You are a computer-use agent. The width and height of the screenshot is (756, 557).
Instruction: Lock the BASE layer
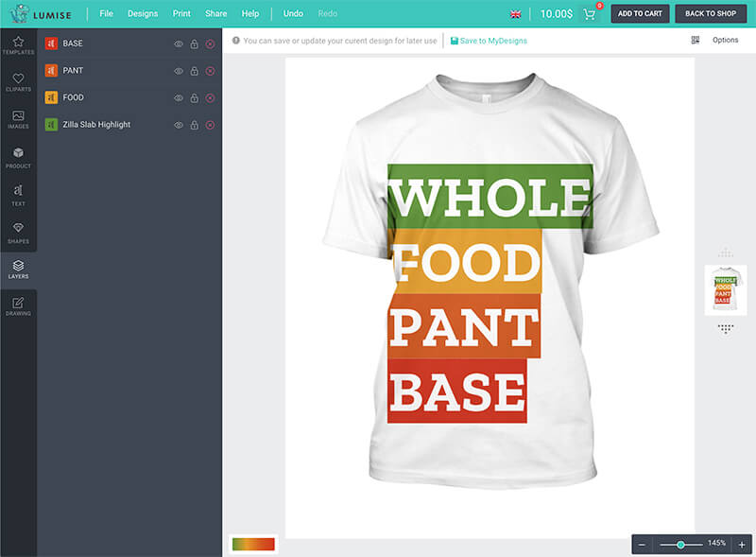click(195, 44)
